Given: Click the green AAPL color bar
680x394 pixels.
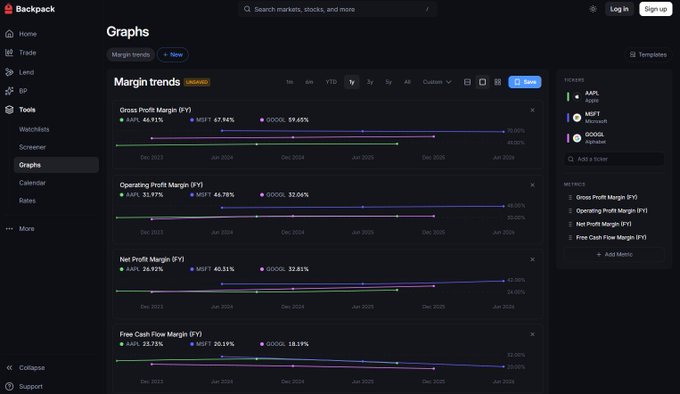Looking at the screenshot, I should [568, 97].
